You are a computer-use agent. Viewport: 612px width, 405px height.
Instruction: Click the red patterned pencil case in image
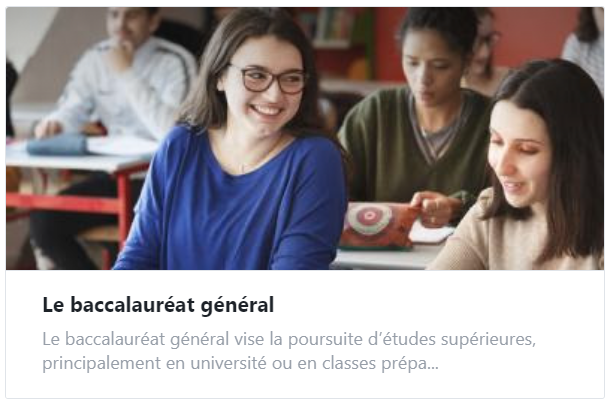coord(377,226)
